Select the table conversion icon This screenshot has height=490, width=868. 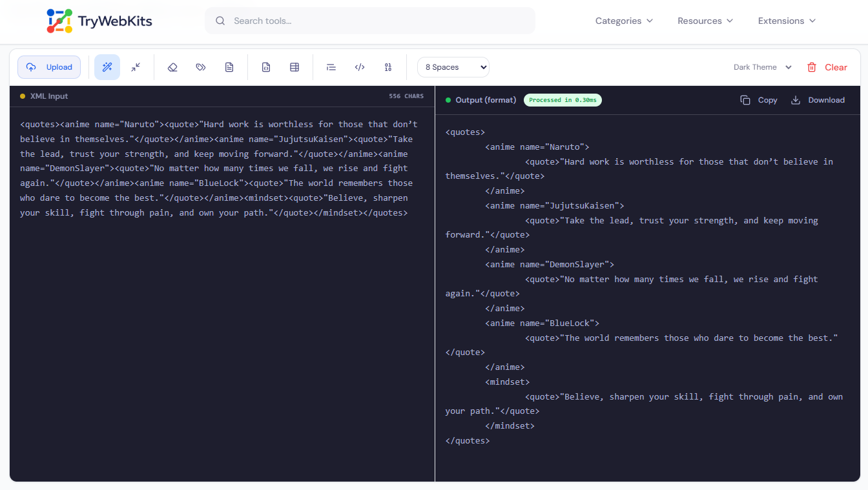[294, 66]
